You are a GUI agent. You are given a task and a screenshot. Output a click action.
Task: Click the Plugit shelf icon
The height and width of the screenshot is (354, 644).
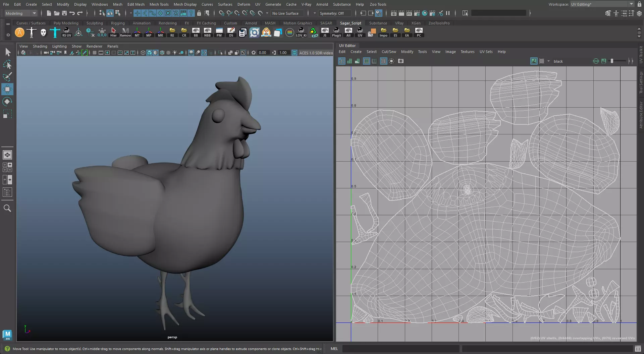[x=336, y=33]
